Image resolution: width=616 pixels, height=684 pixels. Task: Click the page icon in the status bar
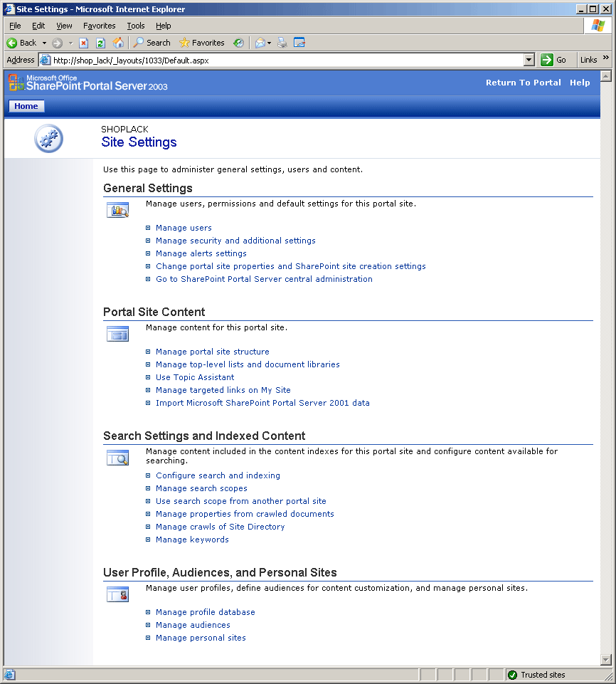click(x=9, y=675)
